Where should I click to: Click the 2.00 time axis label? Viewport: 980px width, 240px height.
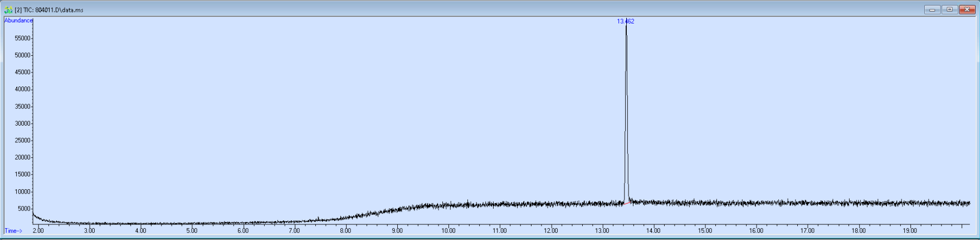(x=38, y=231)
